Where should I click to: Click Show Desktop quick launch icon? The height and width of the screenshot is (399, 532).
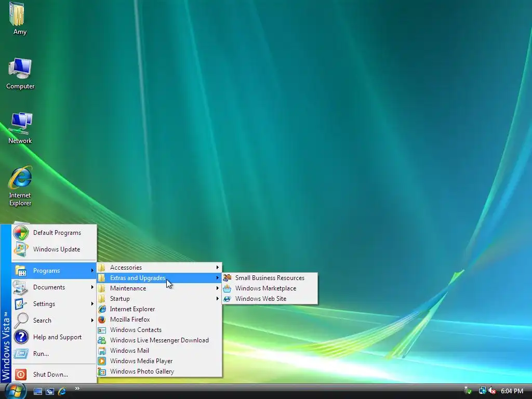pos(37,392)
